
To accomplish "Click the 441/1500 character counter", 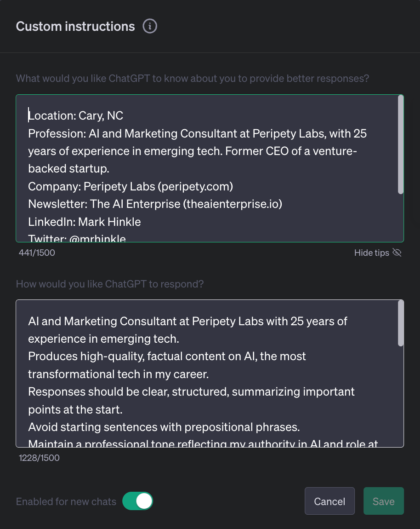I will tap(37, 253).
